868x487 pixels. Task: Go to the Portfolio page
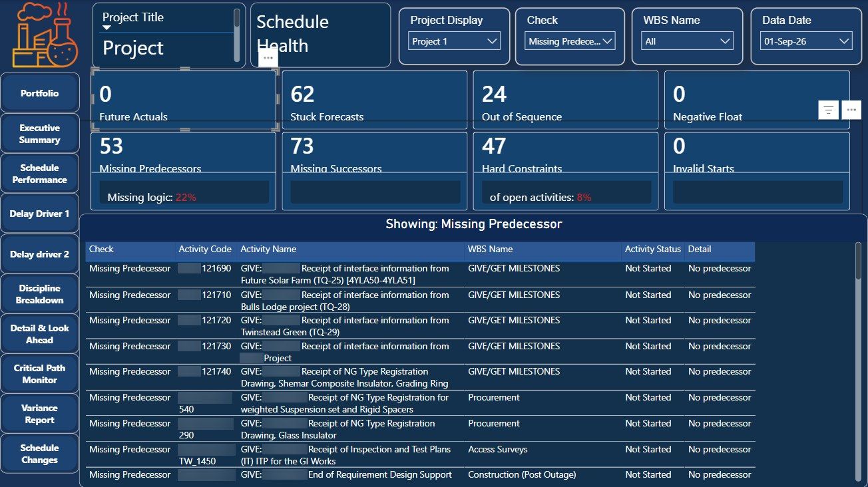click(x=40, y=93)
